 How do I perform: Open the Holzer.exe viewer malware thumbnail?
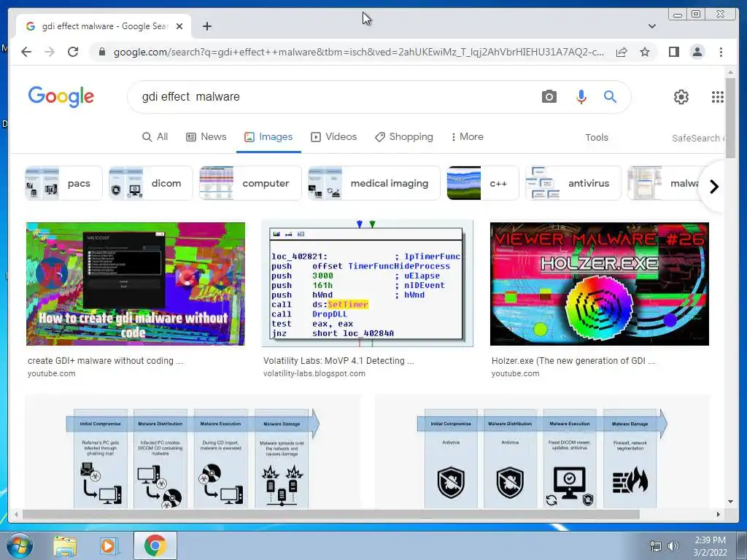point(600,284)
